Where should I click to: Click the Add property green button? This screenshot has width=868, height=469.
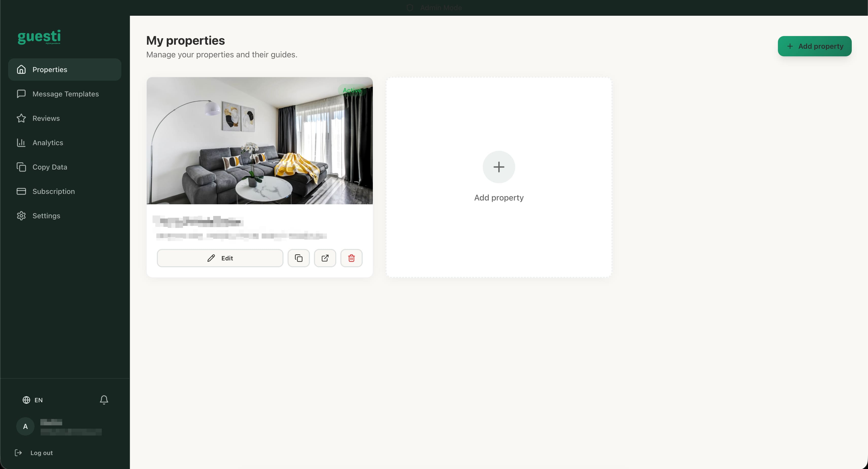[x=814, y=46]
